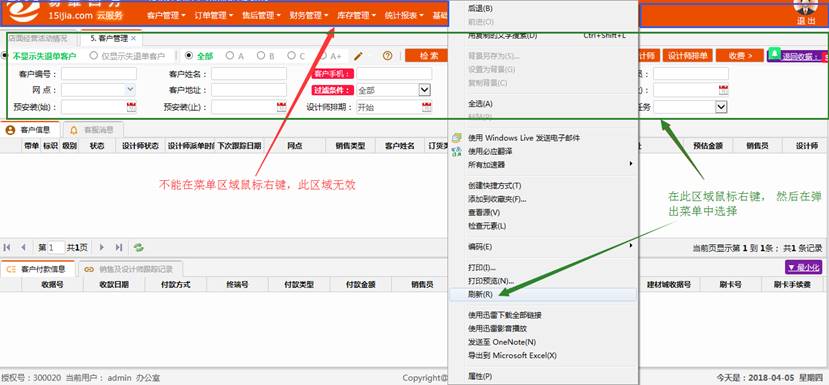The height and width of the screenshot is (385, 829).
Task: Open calendar for 设计师排期 date field
Action: click(427, 107)
